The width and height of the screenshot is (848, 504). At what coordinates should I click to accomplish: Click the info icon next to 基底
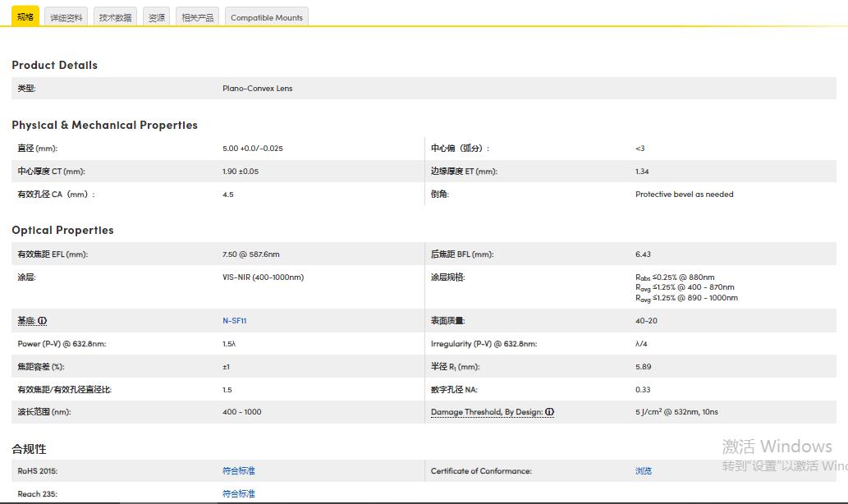click(43, 321)
